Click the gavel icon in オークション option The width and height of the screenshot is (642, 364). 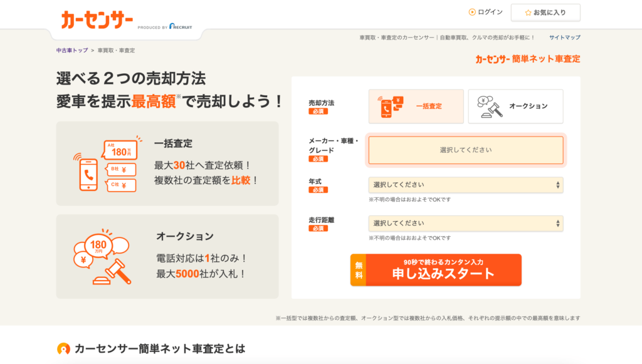tap(487, 107)
